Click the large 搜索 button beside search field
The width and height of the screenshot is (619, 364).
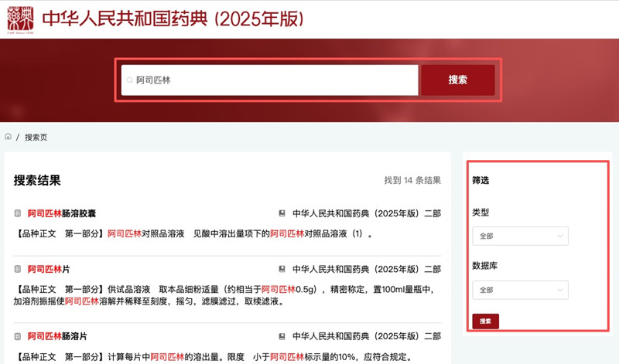pos(458,80)
